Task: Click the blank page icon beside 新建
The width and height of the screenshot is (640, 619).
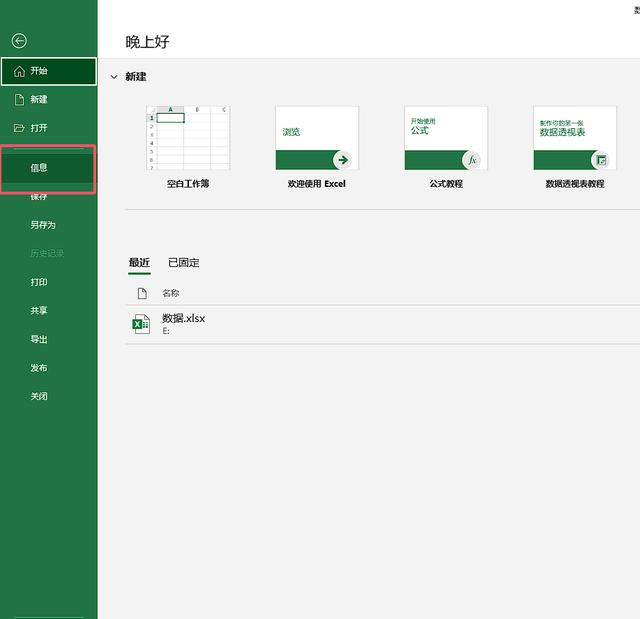Action: tap(19, 100)
